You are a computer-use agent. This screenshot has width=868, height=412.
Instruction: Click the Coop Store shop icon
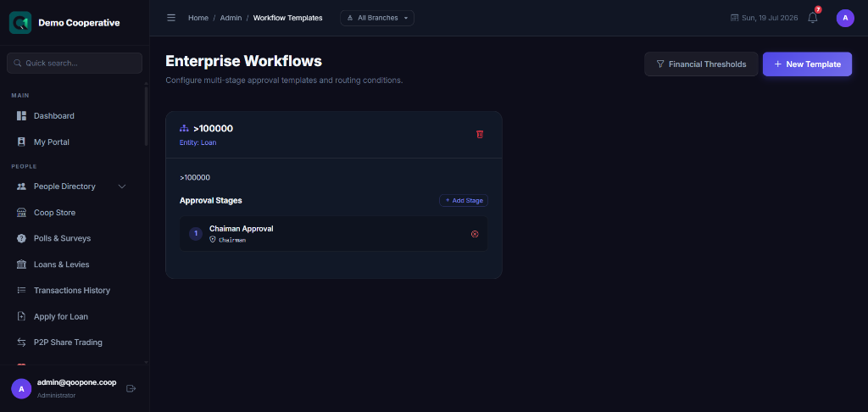(x=21, y=212)
